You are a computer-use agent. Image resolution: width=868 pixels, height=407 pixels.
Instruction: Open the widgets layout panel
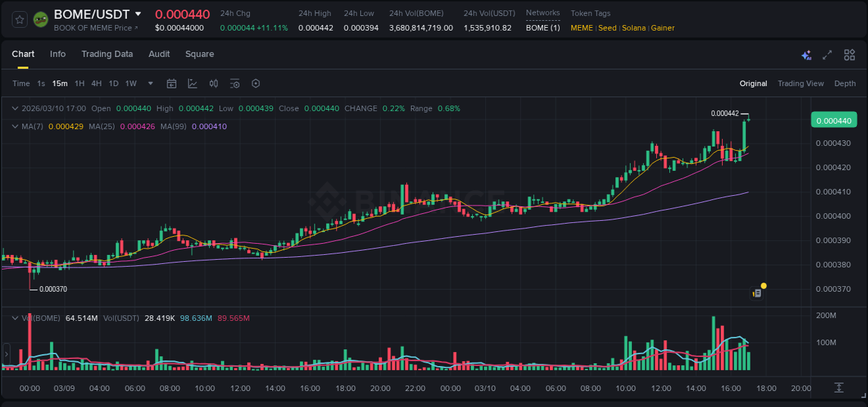849,54
